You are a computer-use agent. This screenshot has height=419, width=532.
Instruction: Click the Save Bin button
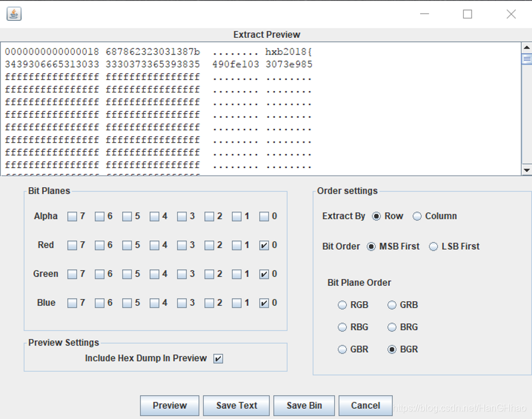pos(304,405)
